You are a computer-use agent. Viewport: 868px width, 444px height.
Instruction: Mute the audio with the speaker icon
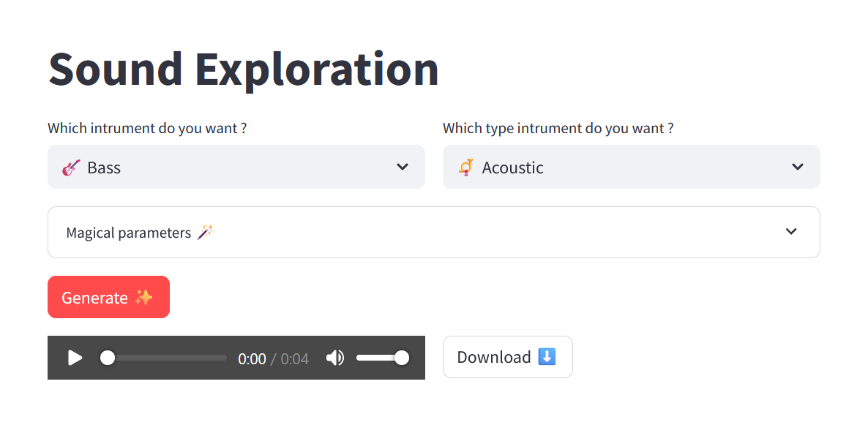(x=335, y=358)
